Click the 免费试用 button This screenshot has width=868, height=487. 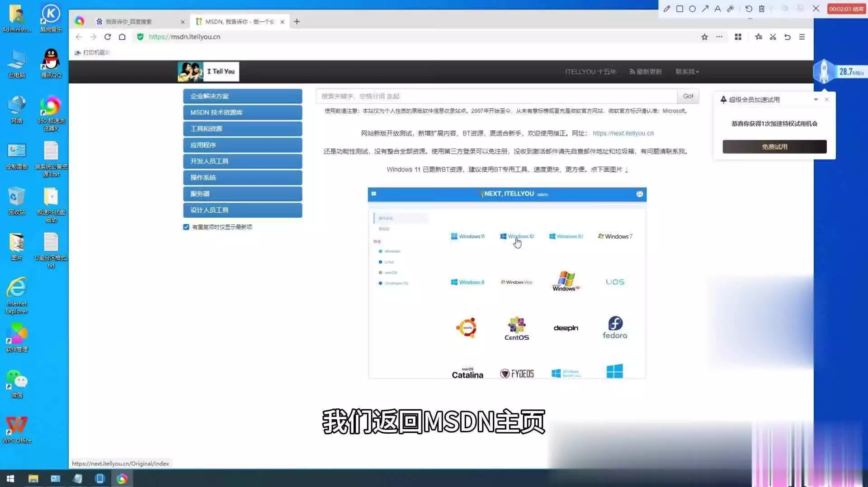point(774,147)
